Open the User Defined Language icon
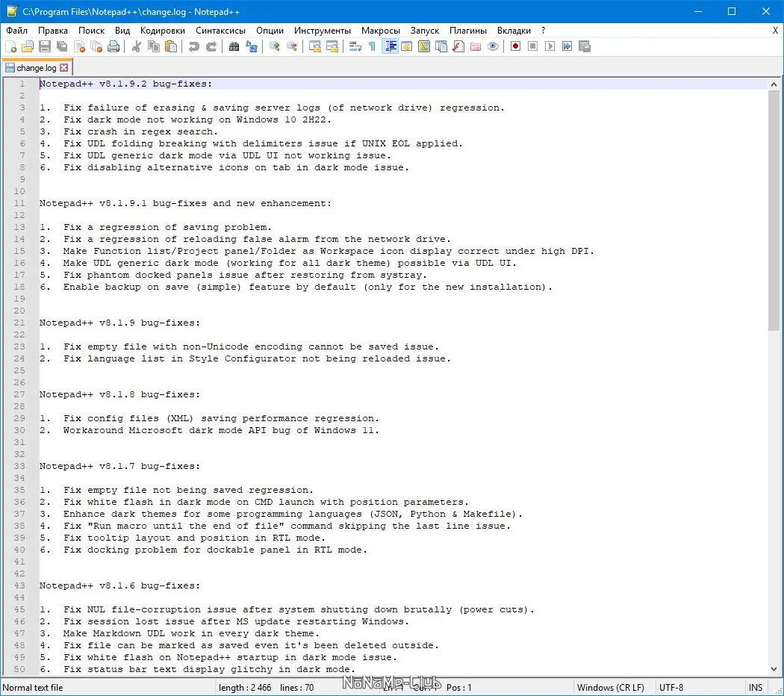 pyautogui.click(x=407, y=46)
